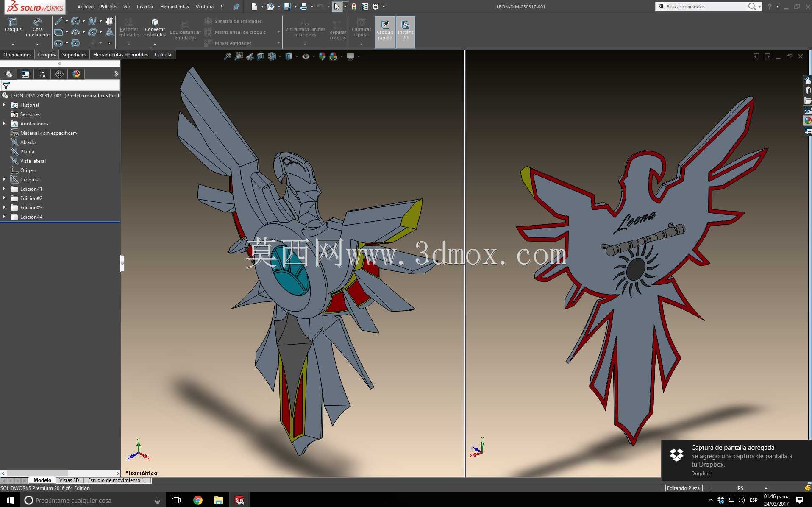
Task: Expand the Anotaciones tree node
Action: pyautogui.click(x=4, y=124)
